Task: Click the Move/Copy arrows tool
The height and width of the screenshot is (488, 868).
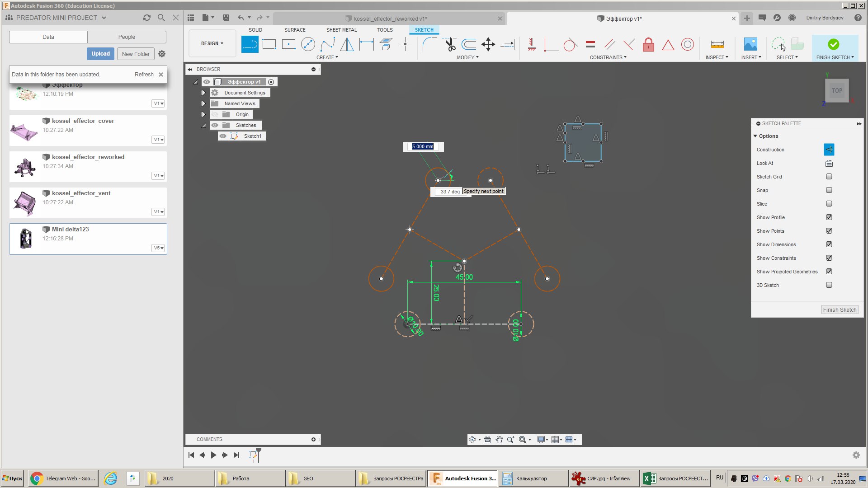Action: tap(488, 44)
